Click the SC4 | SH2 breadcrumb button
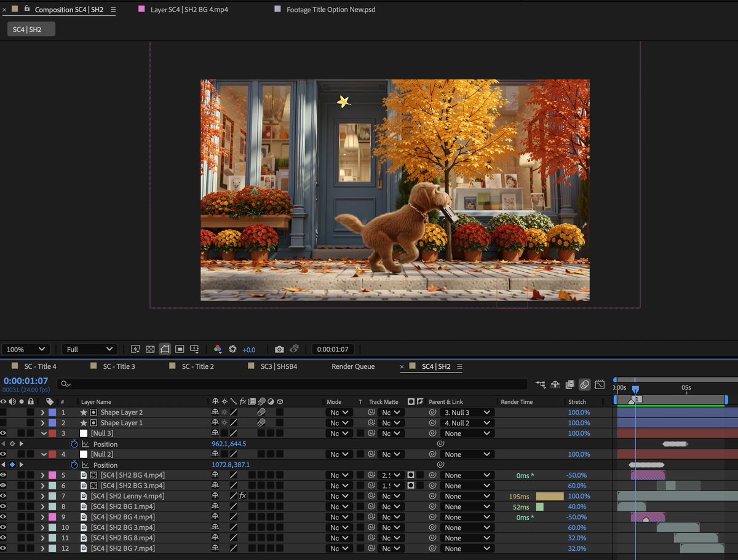Image resolution: width=738 pixels, height=560 pixels. [x=31, y=30]
